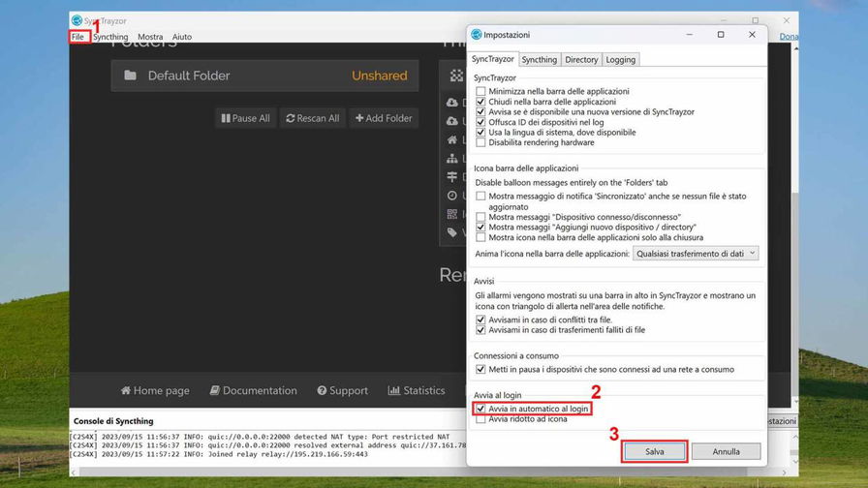This screenshot has width=868, height=488.
Task: Click the upload rate cloud icon
Action: (452, 121)
